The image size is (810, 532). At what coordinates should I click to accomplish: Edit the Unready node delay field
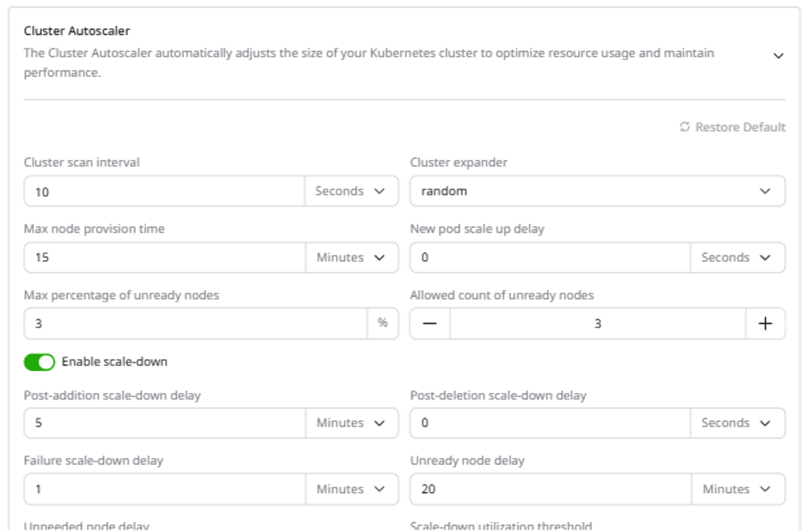click(551, 489)
